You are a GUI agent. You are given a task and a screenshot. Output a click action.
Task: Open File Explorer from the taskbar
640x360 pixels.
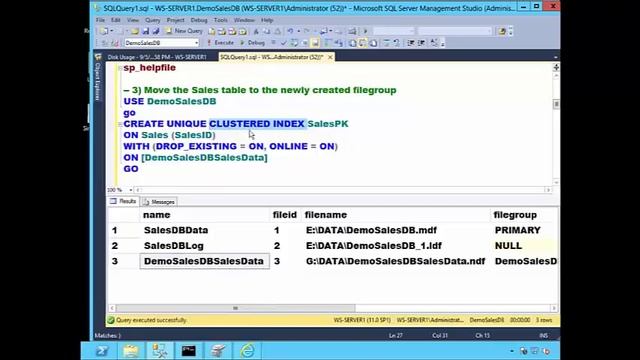[131, 351]
